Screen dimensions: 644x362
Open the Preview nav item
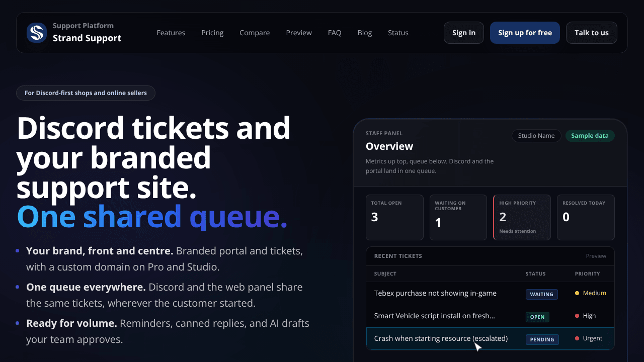(x=299, y=33)
